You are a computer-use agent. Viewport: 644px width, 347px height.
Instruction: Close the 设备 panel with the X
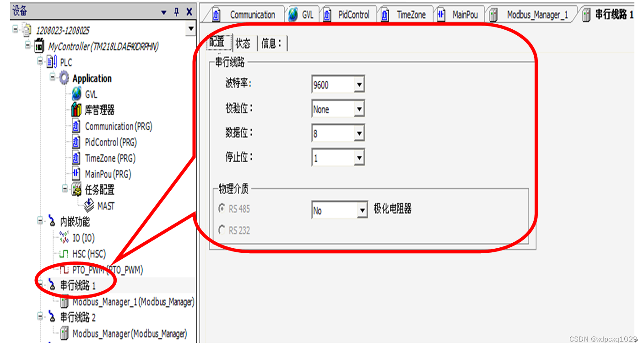189,12
